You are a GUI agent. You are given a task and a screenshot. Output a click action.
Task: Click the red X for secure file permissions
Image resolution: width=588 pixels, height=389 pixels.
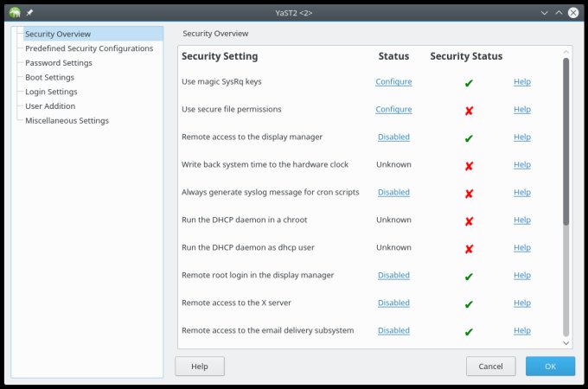coord(469,111)
